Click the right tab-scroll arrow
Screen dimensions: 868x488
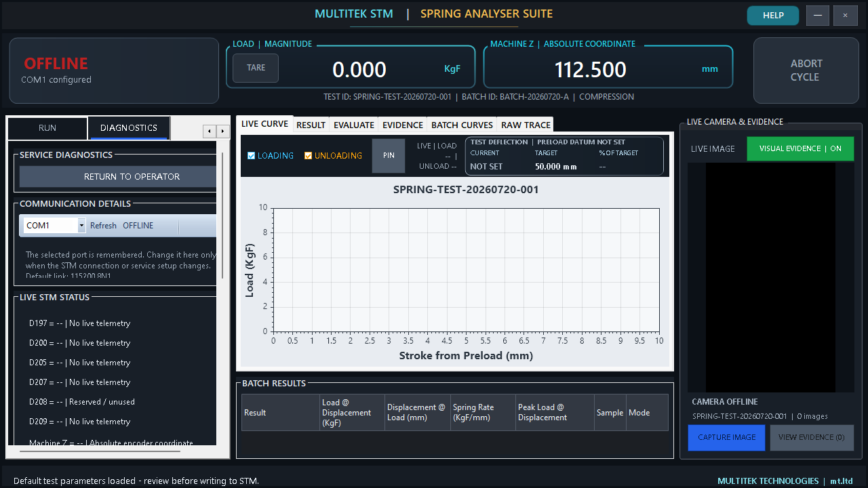coord(222,131)
